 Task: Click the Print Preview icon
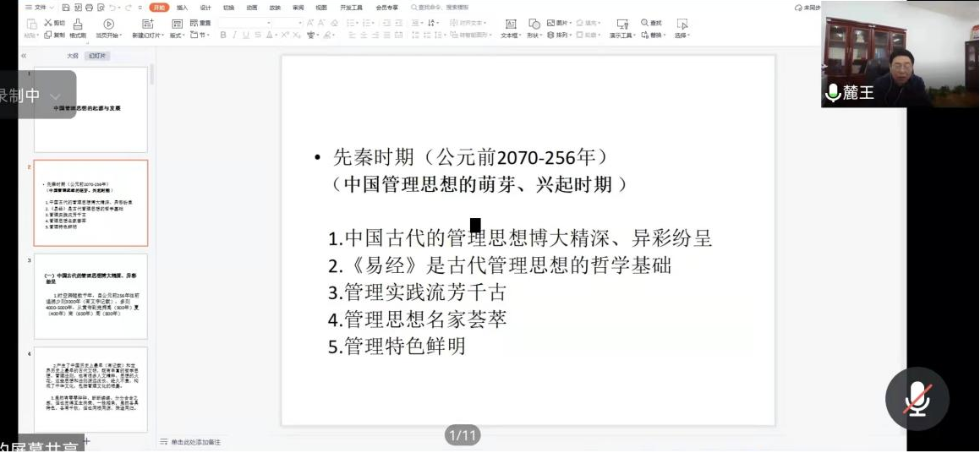point(100,8)
